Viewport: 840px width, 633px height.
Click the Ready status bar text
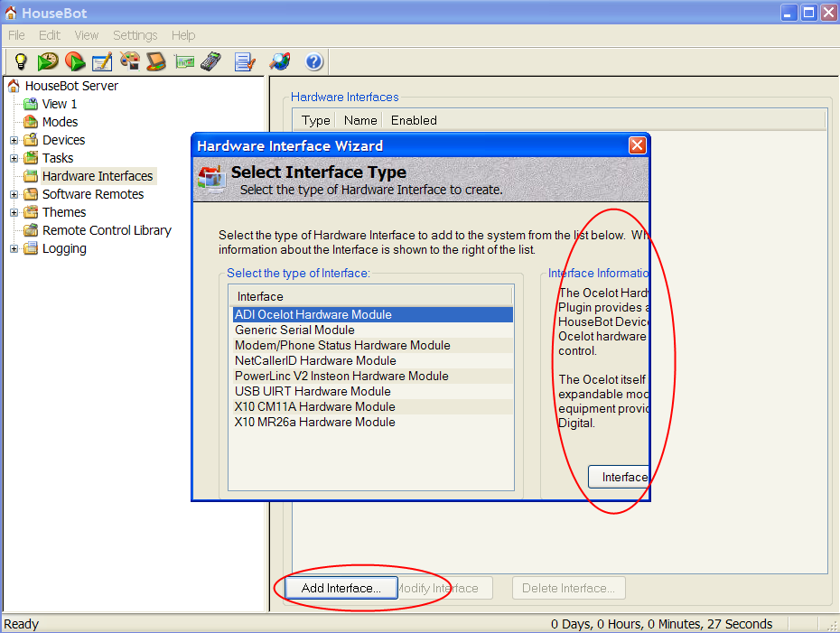pos(22,624)
